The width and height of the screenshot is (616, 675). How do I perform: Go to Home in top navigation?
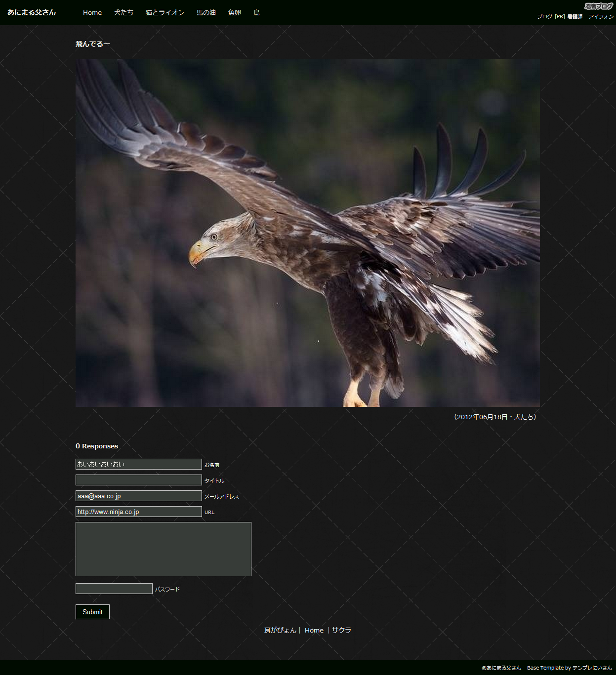point(92,12)
